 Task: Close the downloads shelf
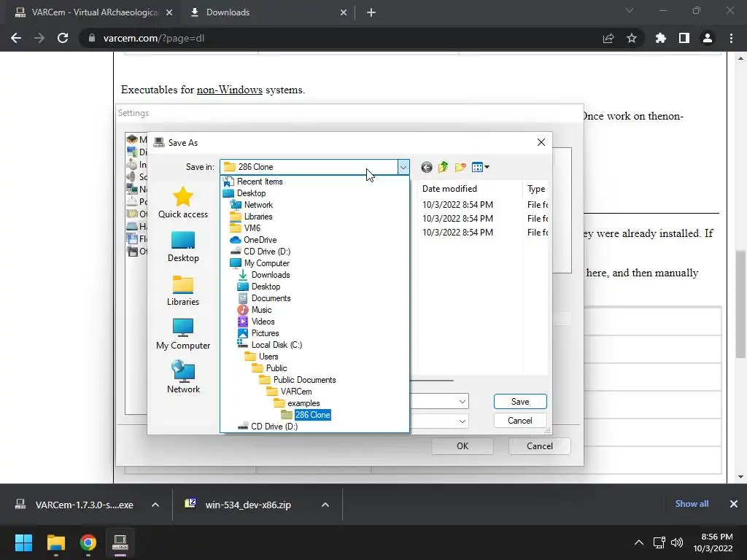734,504
